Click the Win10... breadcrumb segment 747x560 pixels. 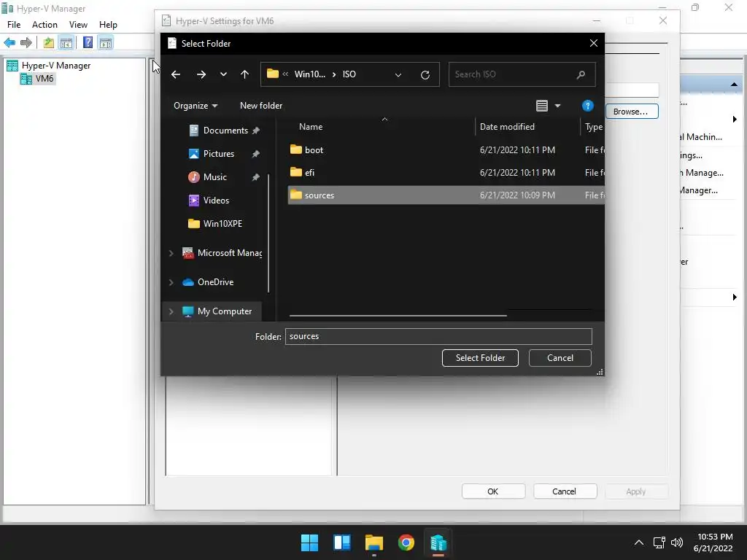309,74
